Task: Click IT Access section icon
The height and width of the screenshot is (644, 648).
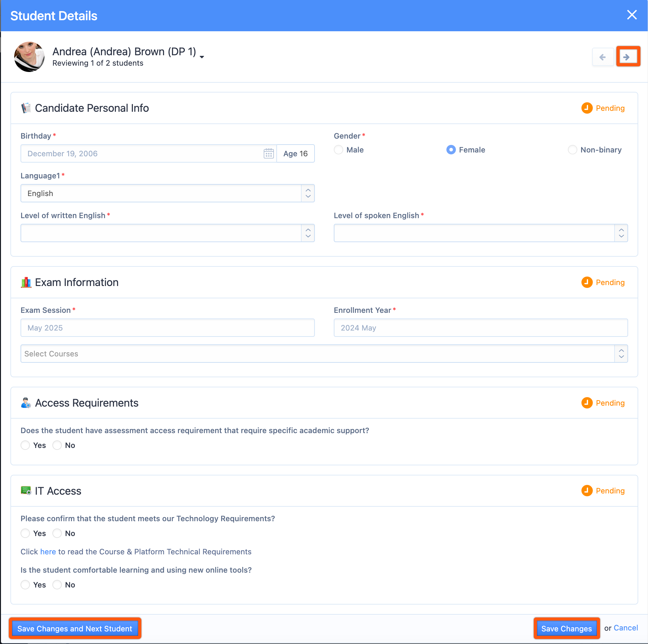Action: [x=26, y=491]
